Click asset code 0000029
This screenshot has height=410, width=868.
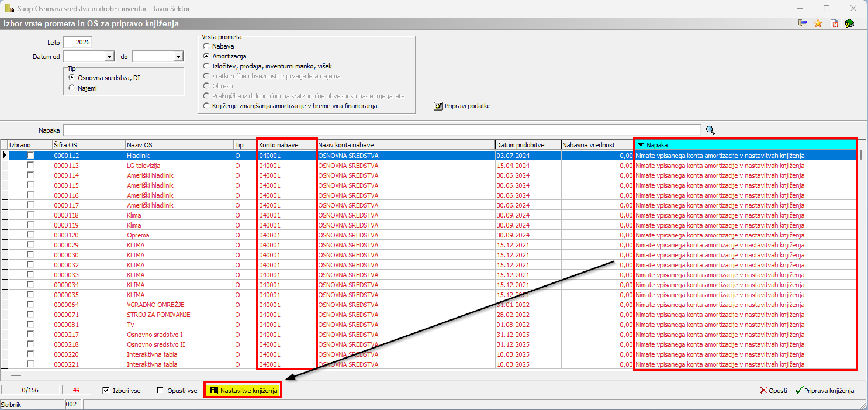pyautogui.click(x=66, y=245)
